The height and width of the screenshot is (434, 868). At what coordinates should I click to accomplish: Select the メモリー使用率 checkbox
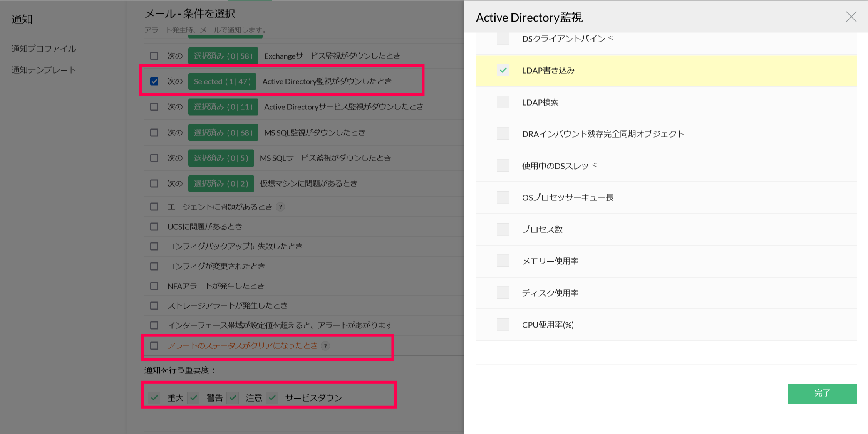click(503, 261)
